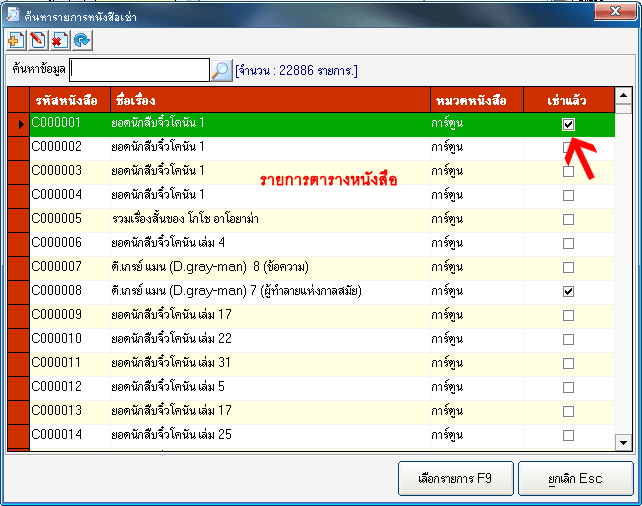Screen dimensions: 642x506
Task: Toggle rented checkbox for C000001
Action: pos(568,124)
